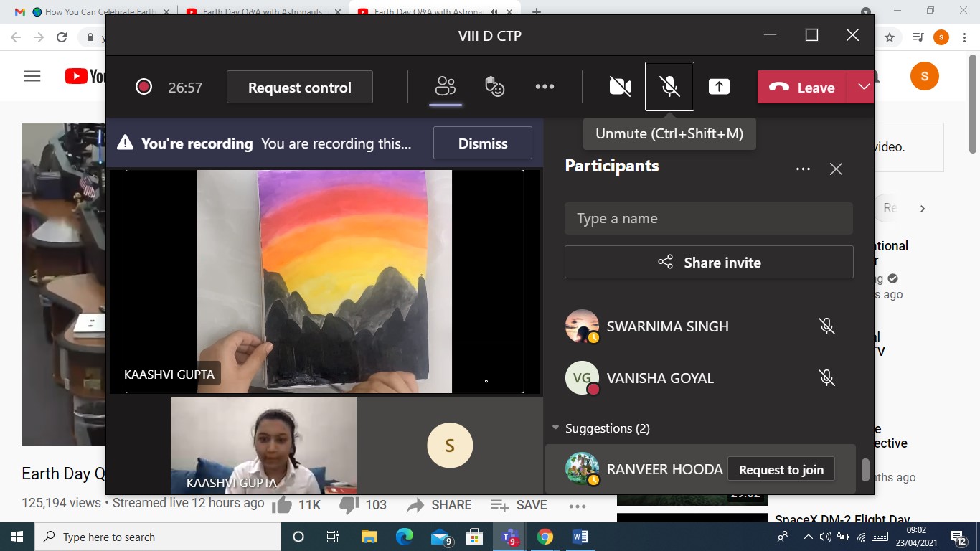
Task: Click SHARE under the YouTube video
Action: click(439, 505)
